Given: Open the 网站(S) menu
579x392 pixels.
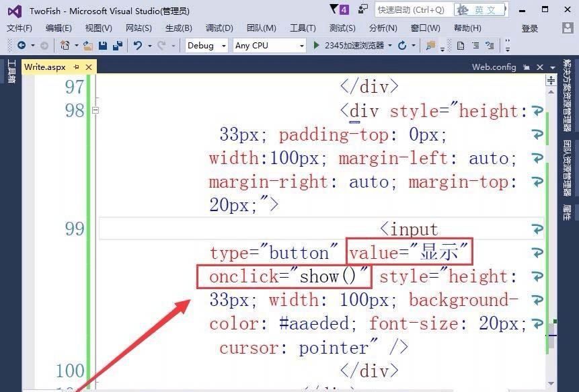Looking at the screenshot, I should click(139, 28).
